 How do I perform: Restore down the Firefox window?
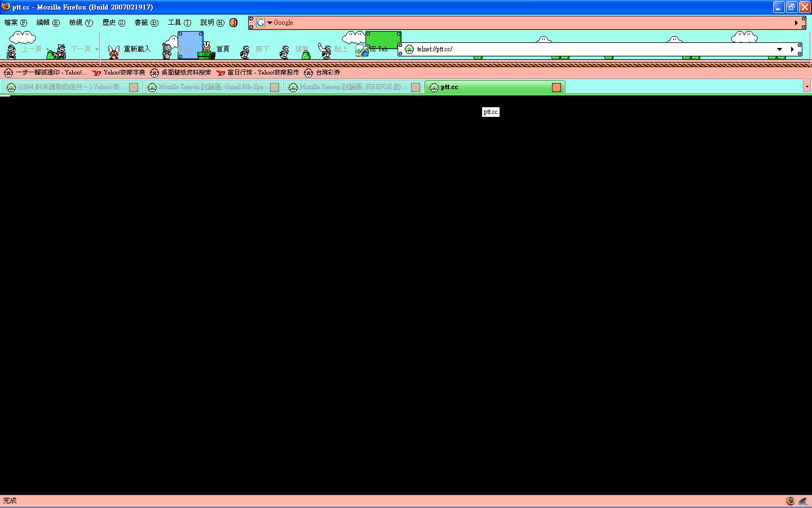coord(791,7)
